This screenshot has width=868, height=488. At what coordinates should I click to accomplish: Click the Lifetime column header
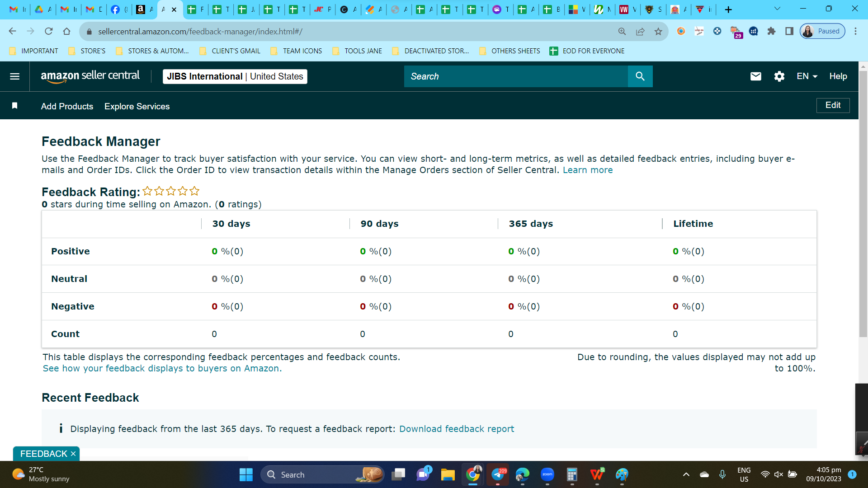[693, 224]
